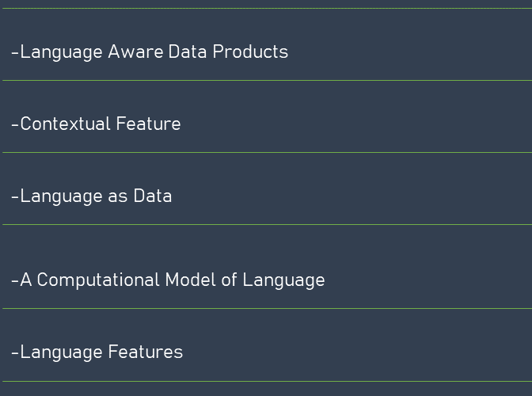
Task: Collapse dash marker before Language Aware Data Products
Action: tap(15, 52)
